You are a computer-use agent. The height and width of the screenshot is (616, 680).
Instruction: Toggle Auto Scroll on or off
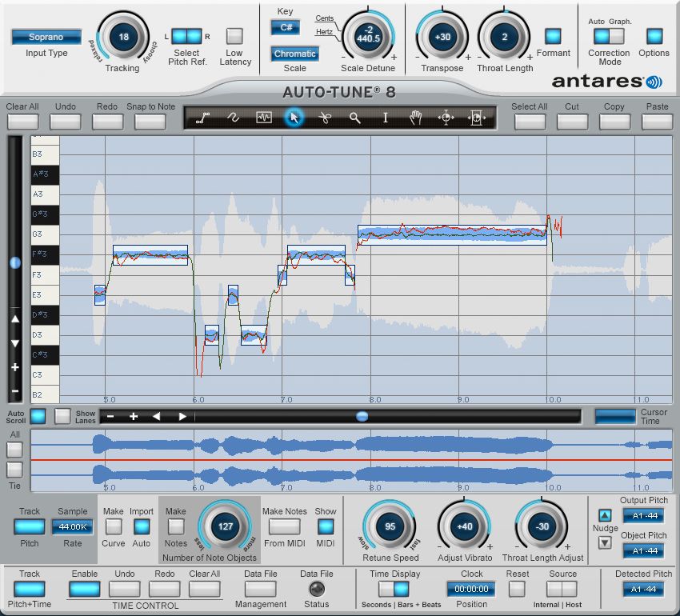(38, 416)
